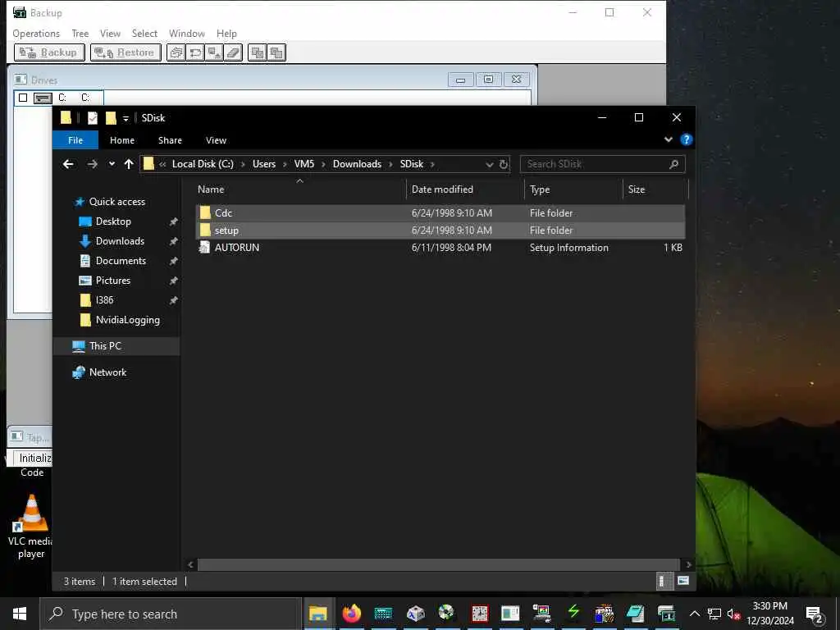
Task: Open the View ribbon tab in Explorer
Action: [216, 139]
